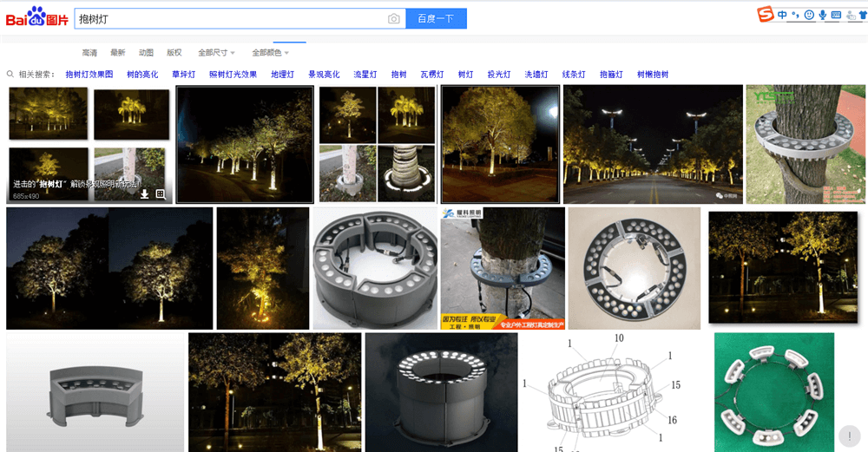This screenshot has width=868, height=452.
Task: Select the 高清 filter tab
Action: (89, 53)
